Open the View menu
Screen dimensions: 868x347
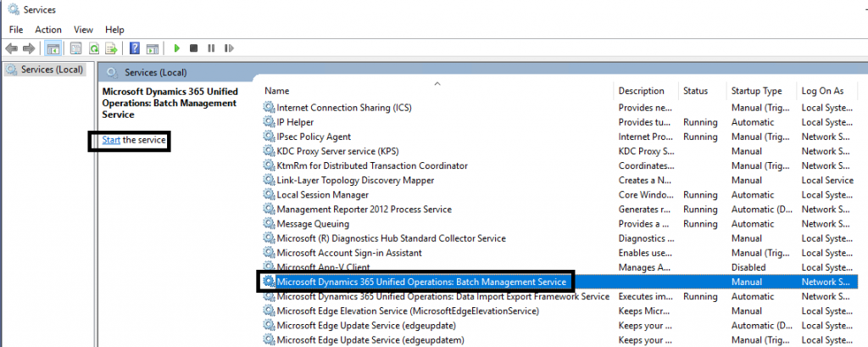point(83,30)
